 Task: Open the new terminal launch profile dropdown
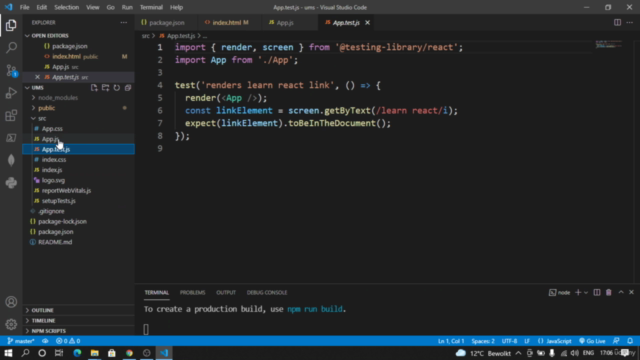click(586, 293)
